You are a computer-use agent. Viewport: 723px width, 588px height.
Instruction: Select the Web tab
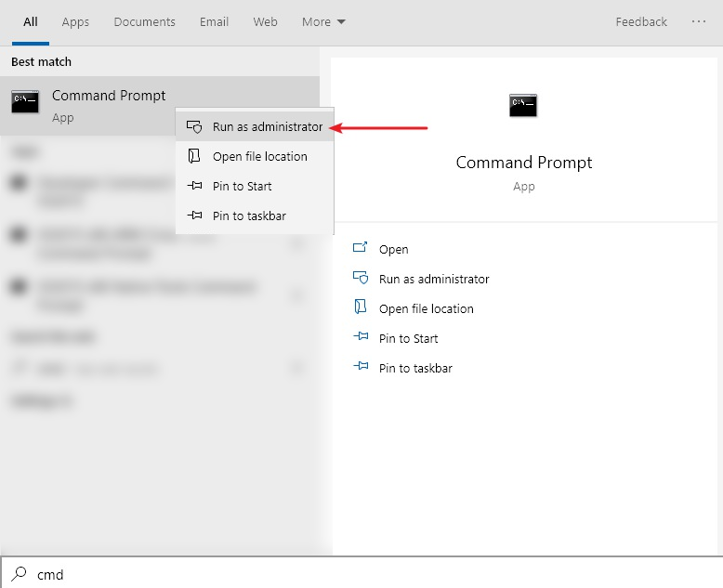tap(265, 21)
